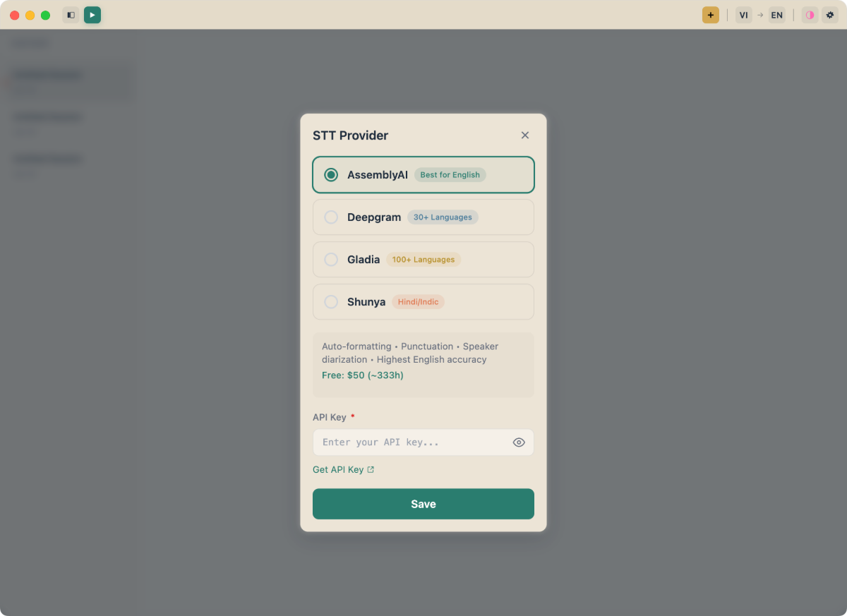Open settings via the gear icon
847x616 pixels.
(830, 15)
